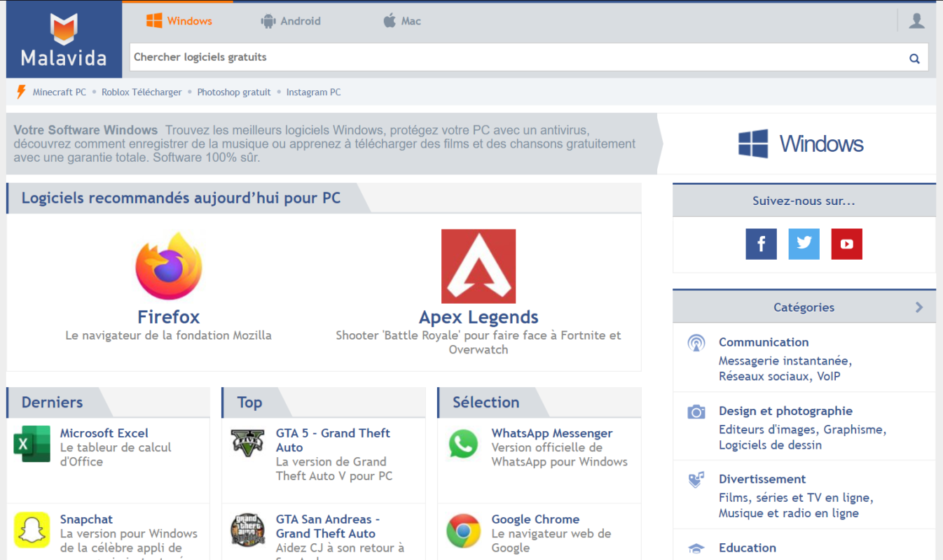Open the Firefox title link
Image resolution: width=943 pixels, height=560 pixels.
169,317
